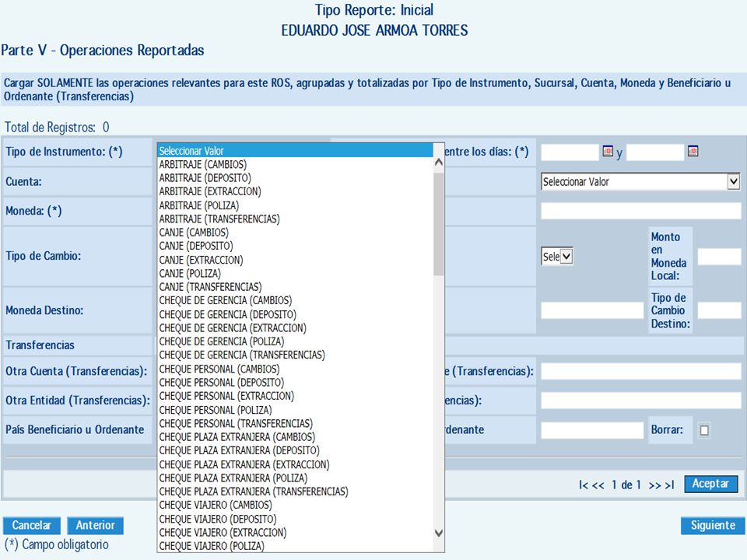
Task: Jump to last page with >| link
Action: [670, 485]
